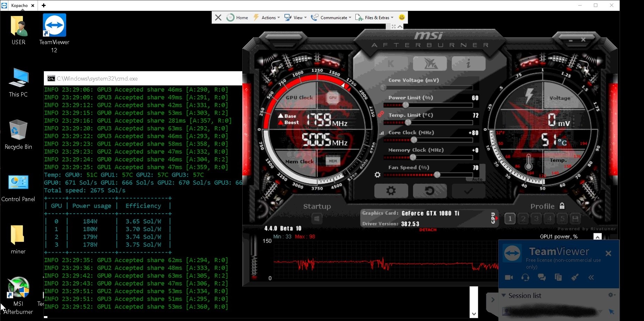The height and width of the screenshot is (321, 644).
Task: Go to Home in TeamViewer toolbar
Action: coord(237,17)
